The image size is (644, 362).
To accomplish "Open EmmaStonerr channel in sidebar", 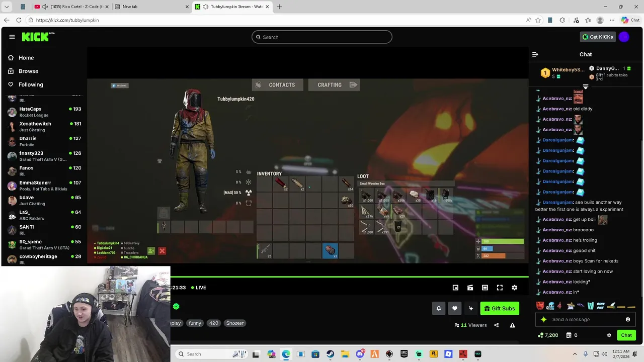I will [x=44, y=186].
